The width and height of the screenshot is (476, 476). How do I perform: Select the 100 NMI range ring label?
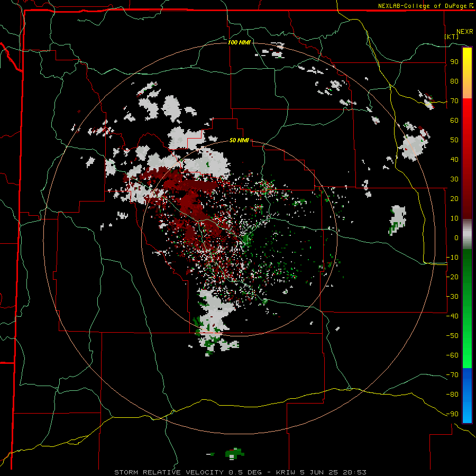point(239,42)
